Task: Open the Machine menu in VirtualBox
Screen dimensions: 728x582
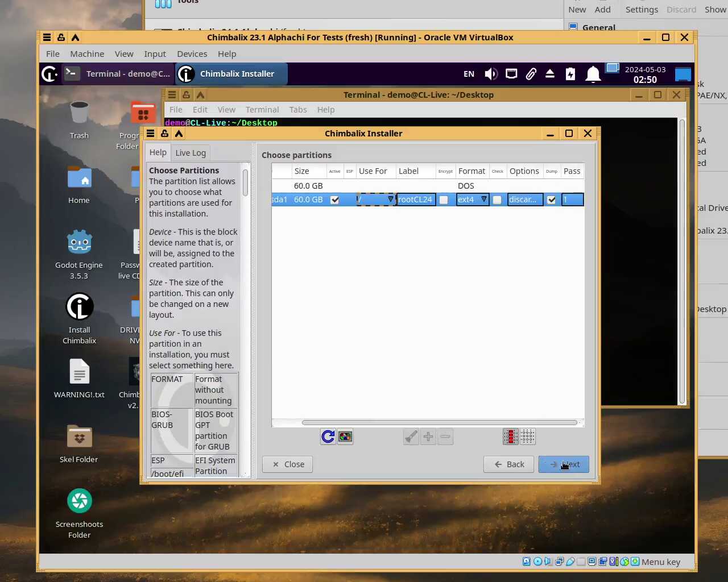Action: 87,54
